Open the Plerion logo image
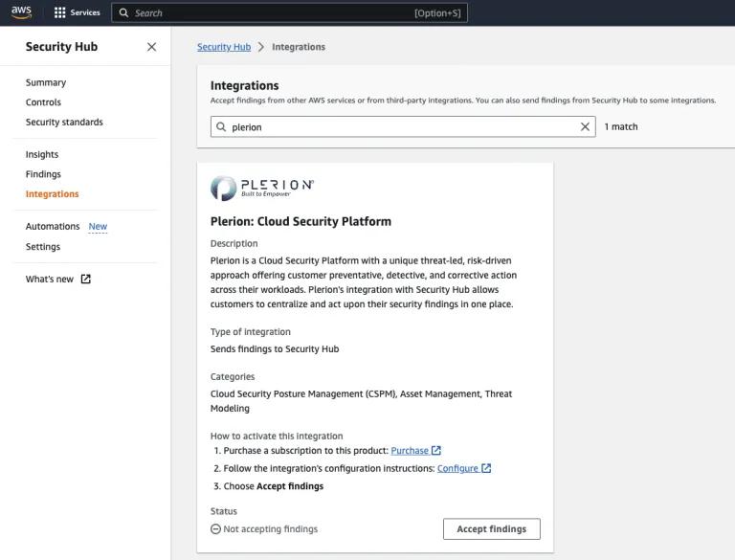The height and width of the screenshot is (560, 735). pyautogui.click(x=262, y=188)
